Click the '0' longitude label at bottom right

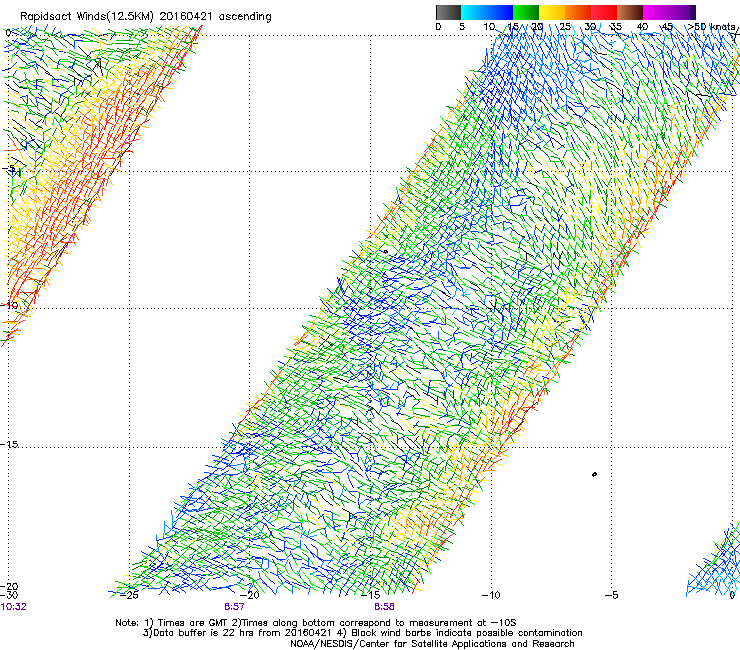click(x=733, y=595)
